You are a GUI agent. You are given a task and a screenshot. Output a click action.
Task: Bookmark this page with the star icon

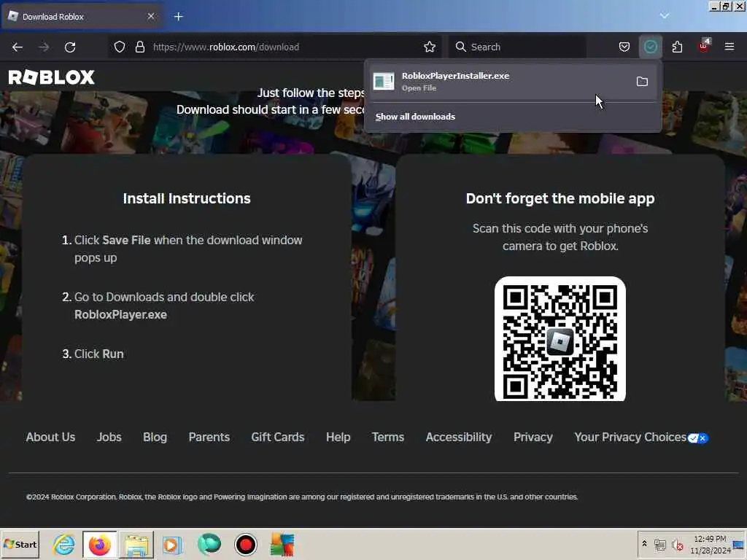click(429, 47)
